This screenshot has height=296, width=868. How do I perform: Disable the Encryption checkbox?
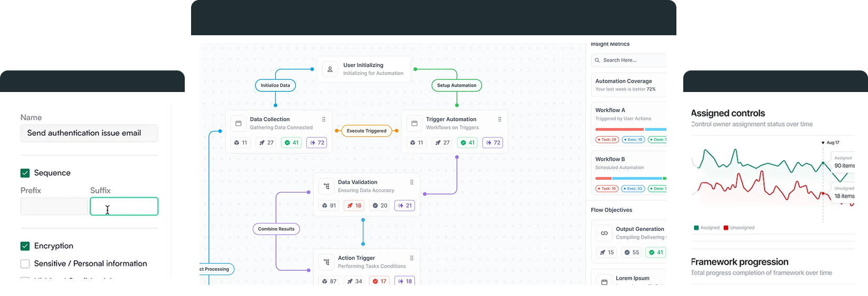[25, 246]
